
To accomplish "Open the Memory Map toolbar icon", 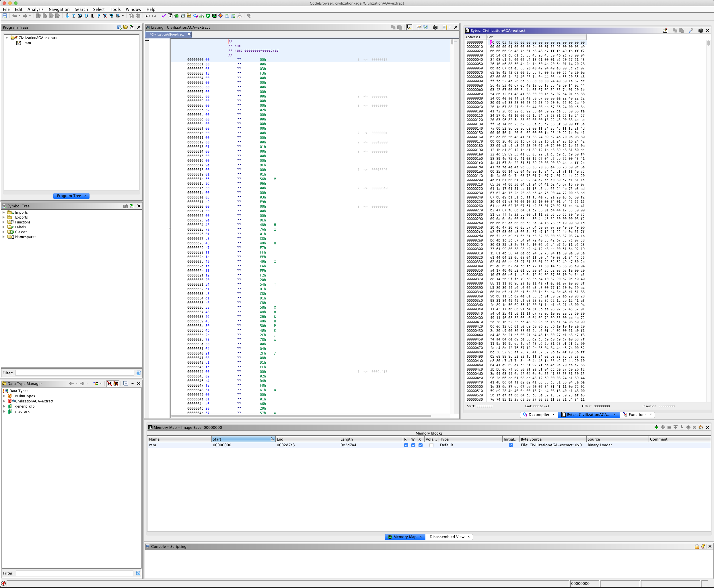I will 214,16.
